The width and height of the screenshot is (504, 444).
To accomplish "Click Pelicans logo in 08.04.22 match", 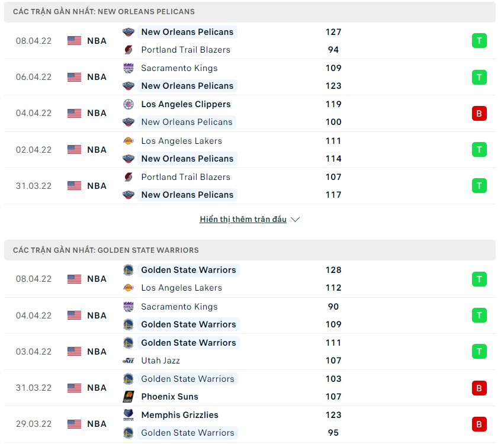I will pos(129,32).
